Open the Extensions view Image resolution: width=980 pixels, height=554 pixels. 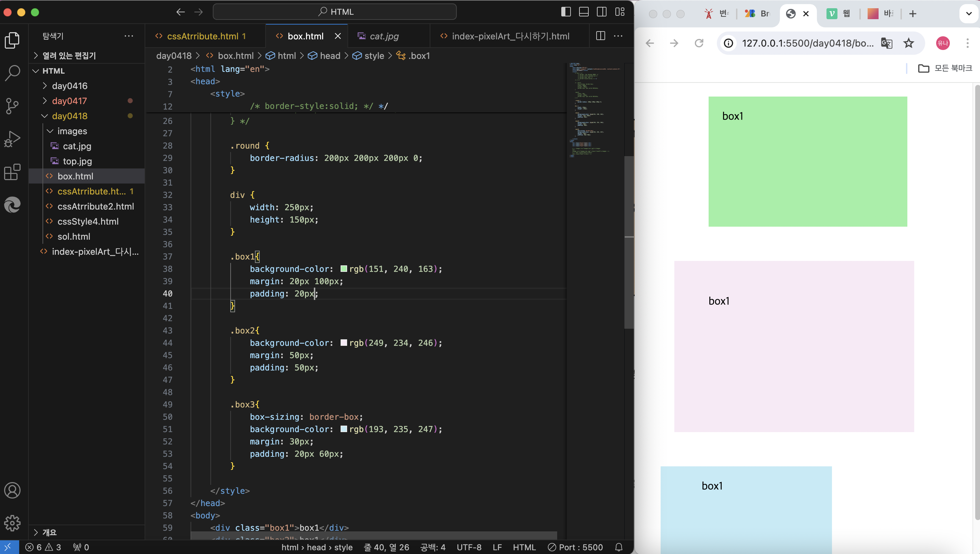12,172
